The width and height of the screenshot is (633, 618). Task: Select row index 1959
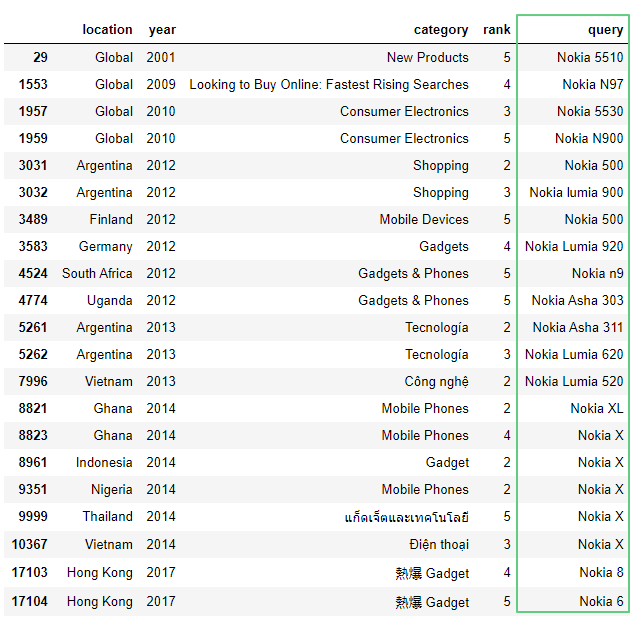(33, 138)
